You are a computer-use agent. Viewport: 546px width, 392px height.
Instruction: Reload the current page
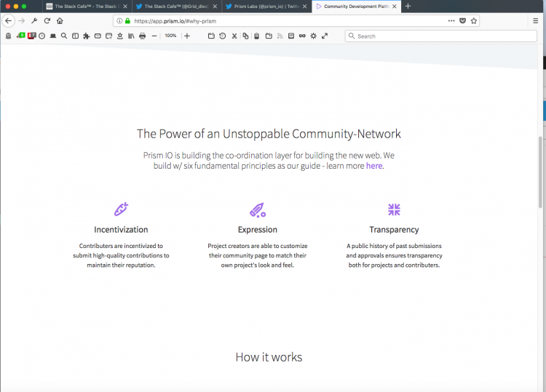point(47,21)
